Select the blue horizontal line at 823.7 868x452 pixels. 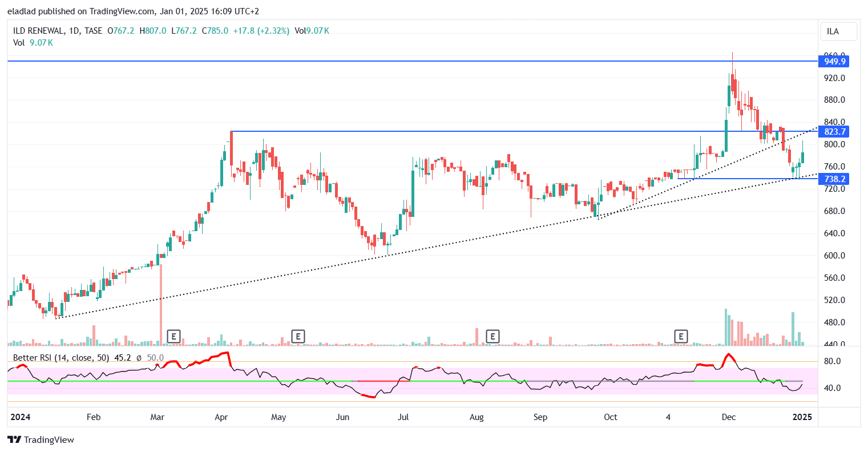tap(524, 132)
